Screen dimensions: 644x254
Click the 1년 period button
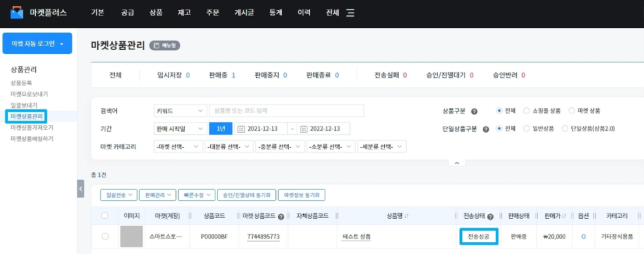(221, 129)
